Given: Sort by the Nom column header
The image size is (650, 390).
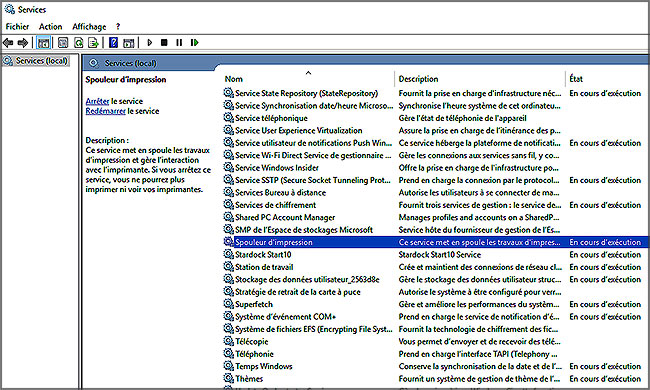Looking at the screenshot, I should click(x=233, y=79).
